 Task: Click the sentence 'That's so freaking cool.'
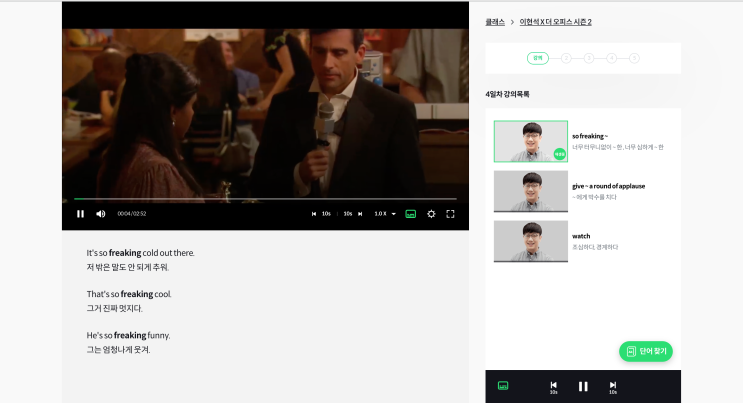pyautogui.click(x=129, y=294)
